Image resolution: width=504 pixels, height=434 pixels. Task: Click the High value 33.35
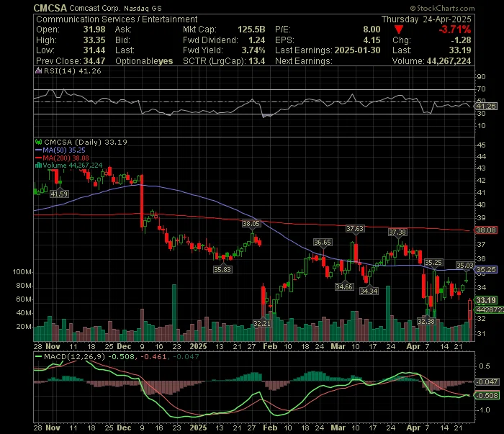coord(94,40)
